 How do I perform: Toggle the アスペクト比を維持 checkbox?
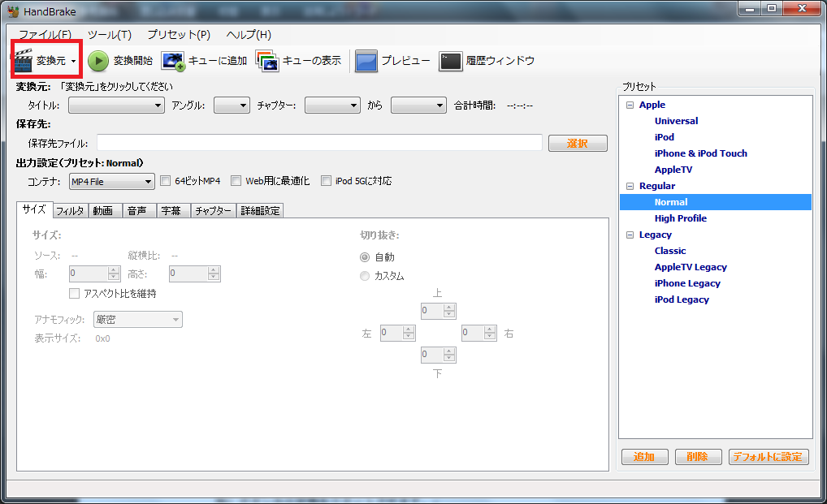tap(75, 293)
